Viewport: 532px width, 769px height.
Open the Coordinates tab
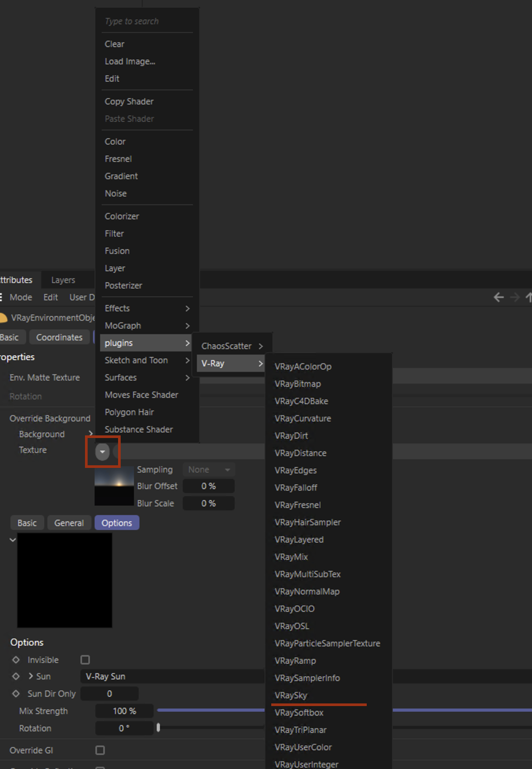pos(59,337)
